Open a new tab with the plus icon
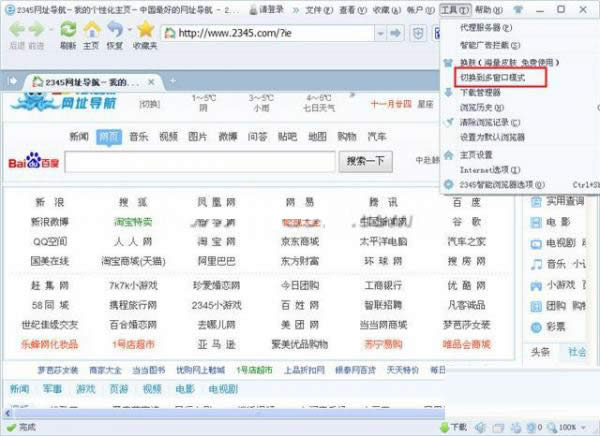Image resolution: width=600 pixels, height=436 pixels. (x=173, y=81)
